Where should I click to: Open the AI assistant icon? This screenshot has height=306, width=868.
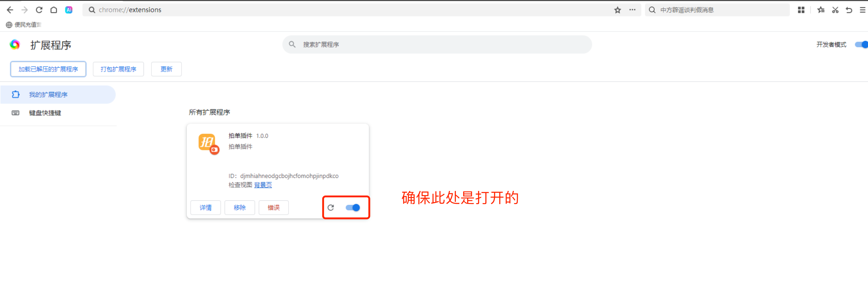[x=69, y=10]
